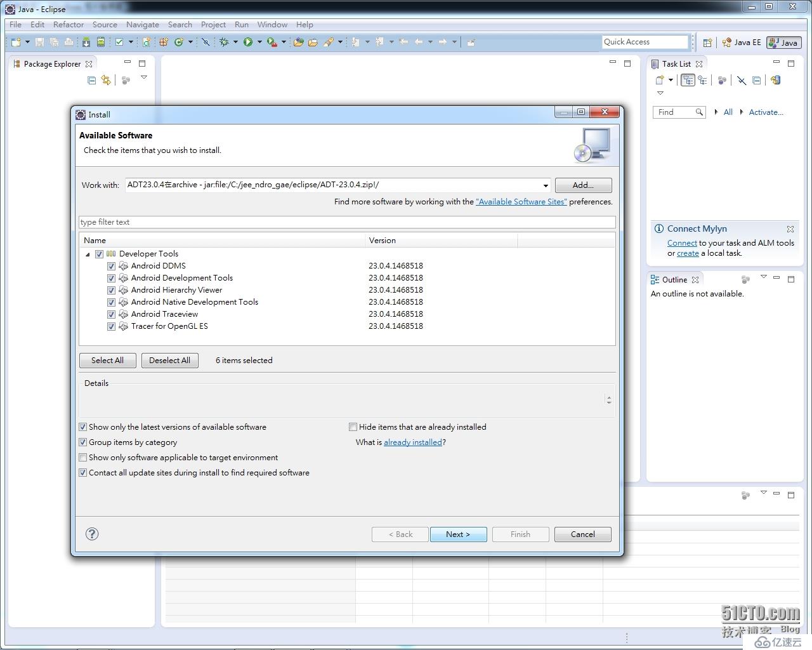
Task: Open Package Explorer View Menu triangle
Action: pyautogui.click(x=144, y=77)
